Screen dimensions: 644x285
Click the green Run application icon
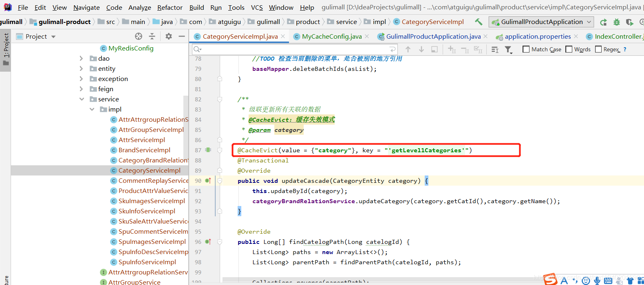603,22
